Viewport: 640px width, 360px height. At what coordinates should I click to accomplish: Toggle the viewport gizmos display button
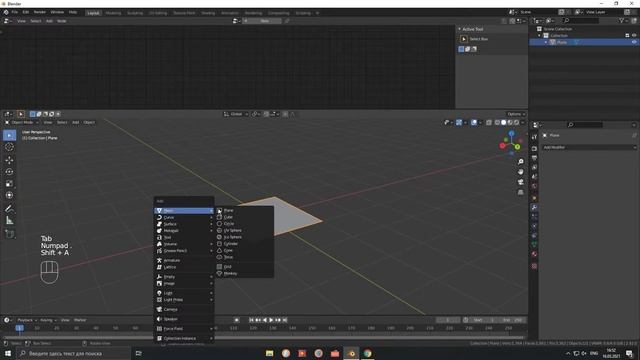pos(459,122)
